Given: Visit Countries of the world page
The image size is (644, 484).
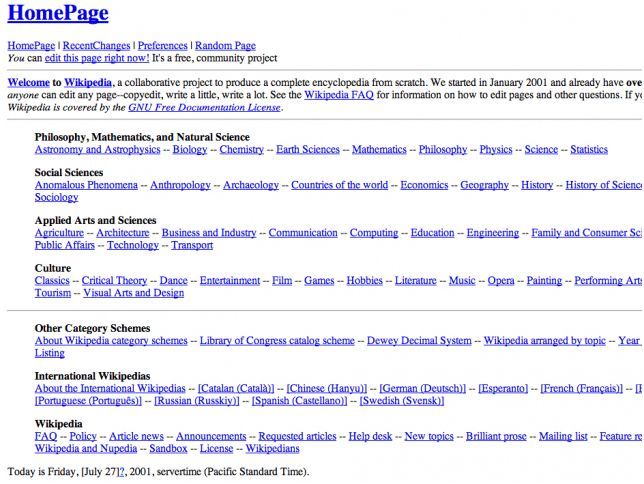Looking at the screenshot, I should pyautogui.click(x=339, y=185).
